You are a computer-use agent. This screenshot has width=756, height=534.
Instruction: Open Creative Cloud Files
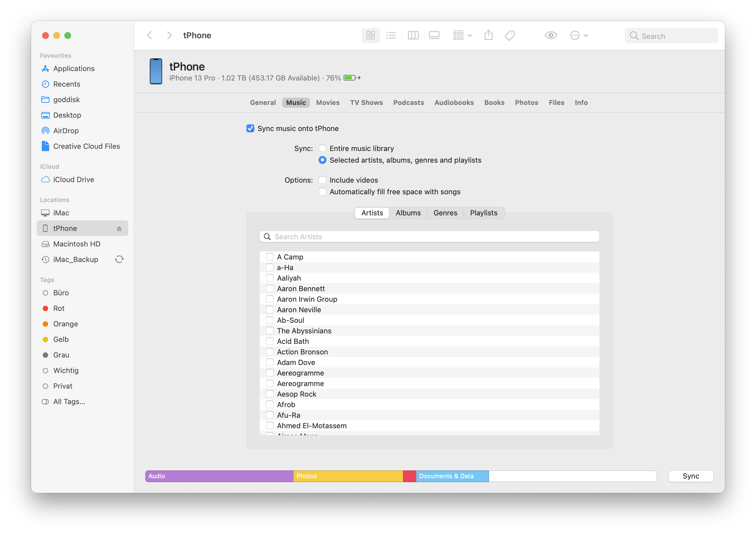pyautogui.click(x=82, y=146)
